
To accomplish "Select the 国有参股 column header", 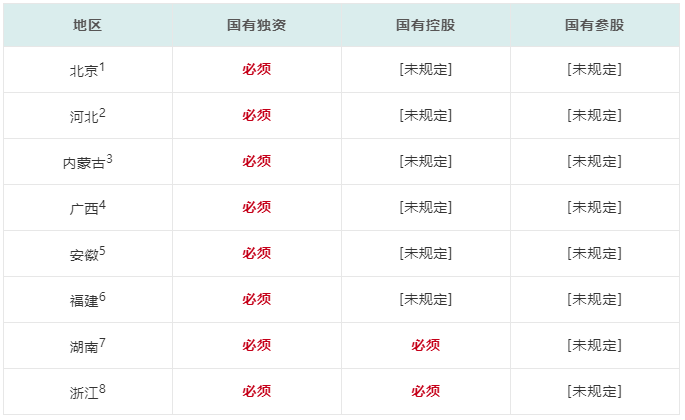I will pos(595,25).
